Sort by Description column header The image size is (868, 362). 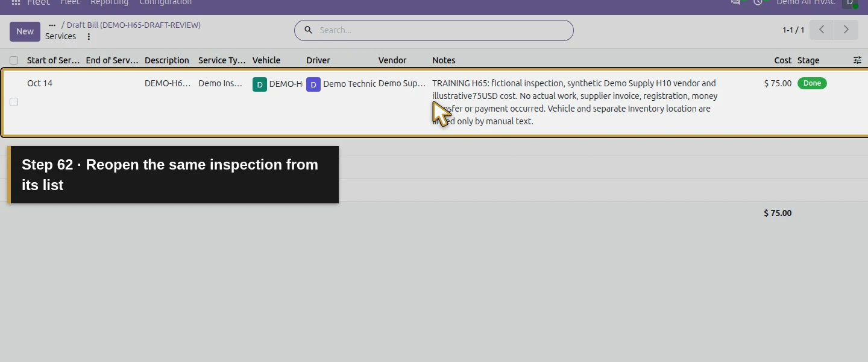point(167,60)
